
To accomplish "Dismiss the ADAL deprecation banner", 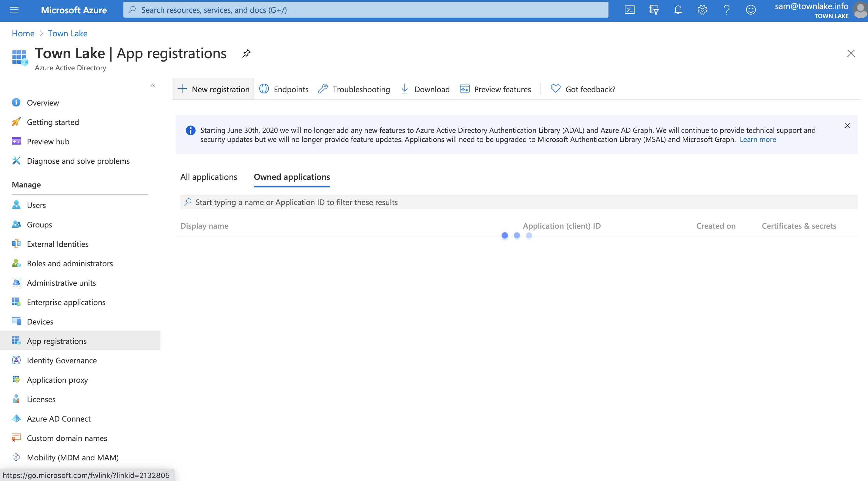I will coord(847,125).
